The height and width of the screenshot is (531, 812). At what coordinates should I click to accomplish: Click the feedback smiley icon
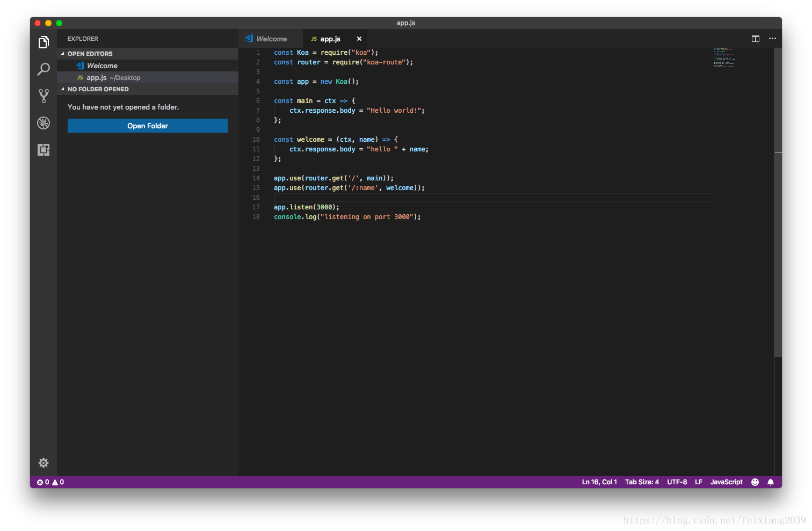click(755, 482)
